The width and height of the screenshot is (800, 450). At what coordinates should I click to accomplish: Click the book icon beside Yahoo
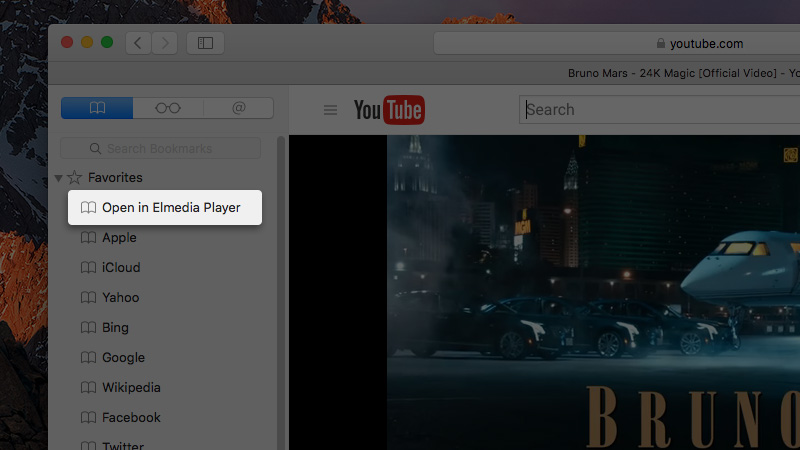[88, 297]
